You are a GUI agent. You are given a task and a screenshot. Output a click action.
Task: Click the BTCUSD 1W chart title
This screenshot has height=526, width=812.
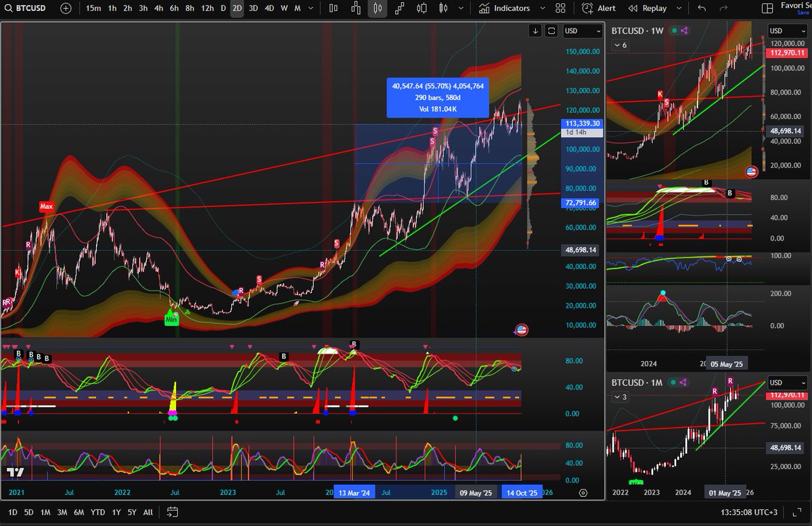tap(637, 31)
